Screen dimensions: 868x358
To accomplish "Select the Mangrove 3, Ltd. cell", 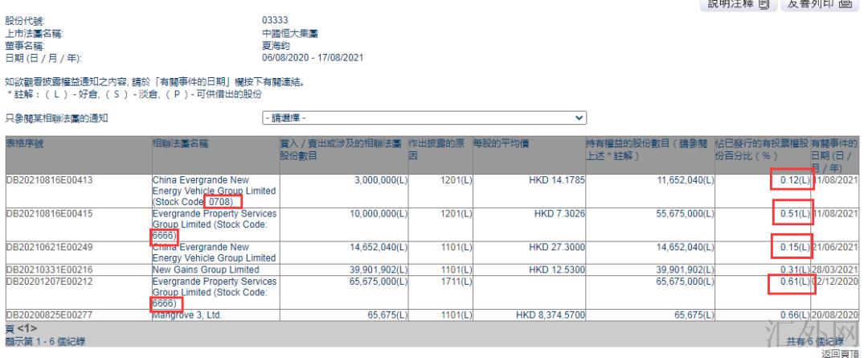I will [187, 315].
